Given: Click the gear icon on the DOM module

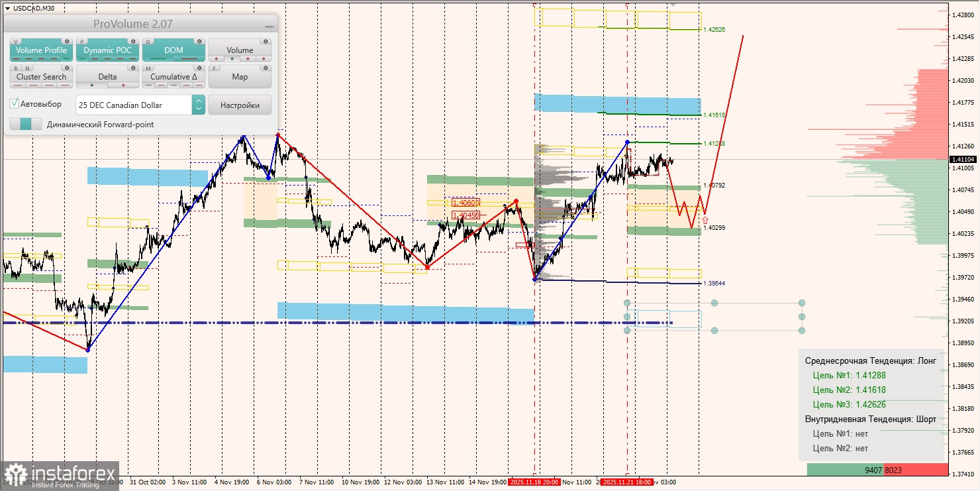Looking at the screenshot, I should 199,41.
